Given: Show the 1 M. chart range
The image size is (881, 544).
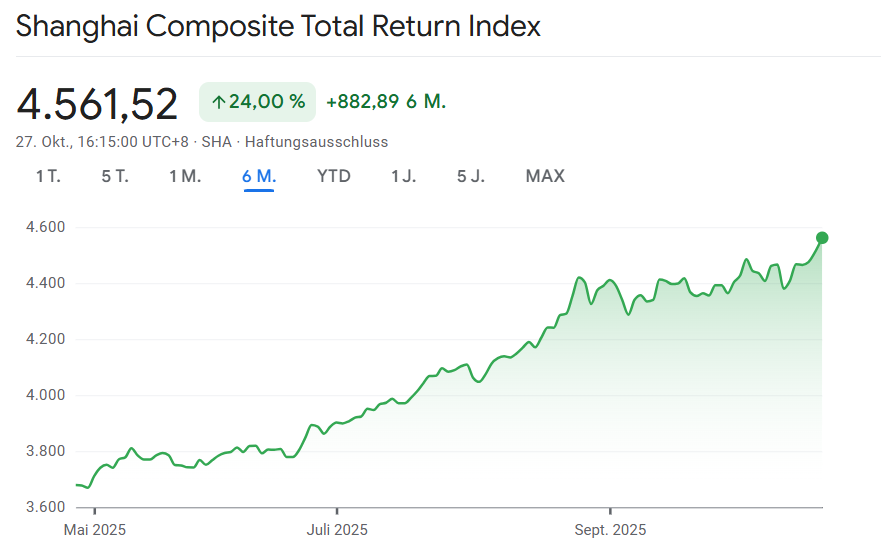Looking at the screenshot, I should coord(185,176).
